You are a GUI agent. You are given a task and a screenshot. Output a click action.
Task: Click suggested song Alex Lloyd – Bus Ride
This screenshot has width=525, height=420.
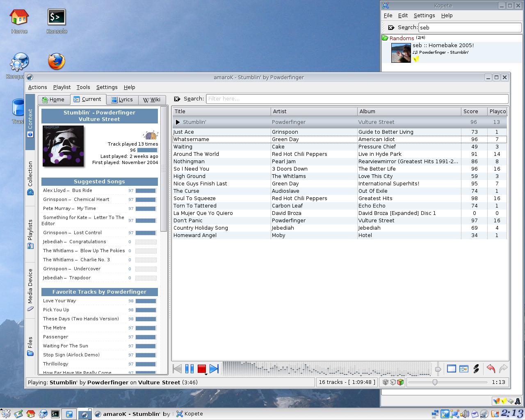coord(67,190)
